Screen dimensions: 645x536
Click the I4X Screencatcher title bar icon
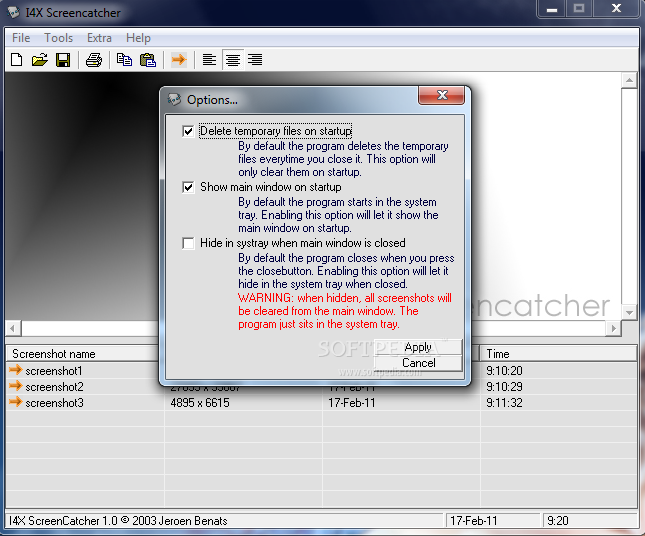[14, 12]
